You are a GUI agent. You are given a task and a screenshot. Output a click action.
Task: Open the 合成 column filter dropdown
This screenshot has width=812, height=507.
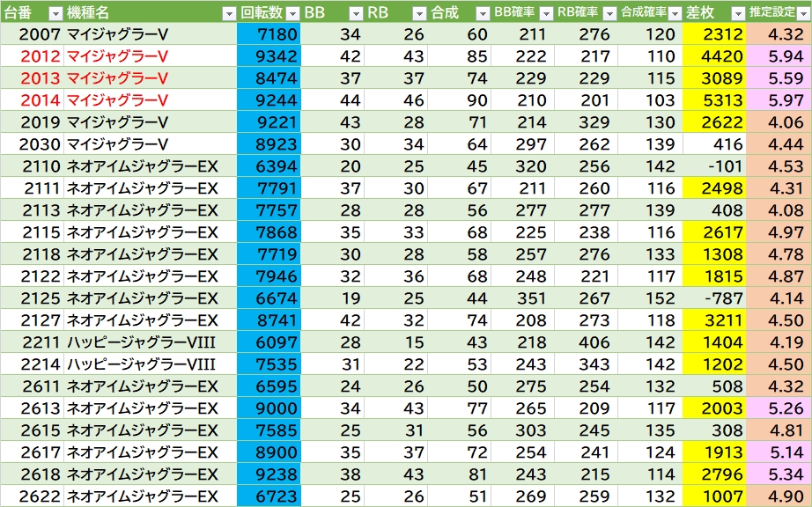point(482,13)
